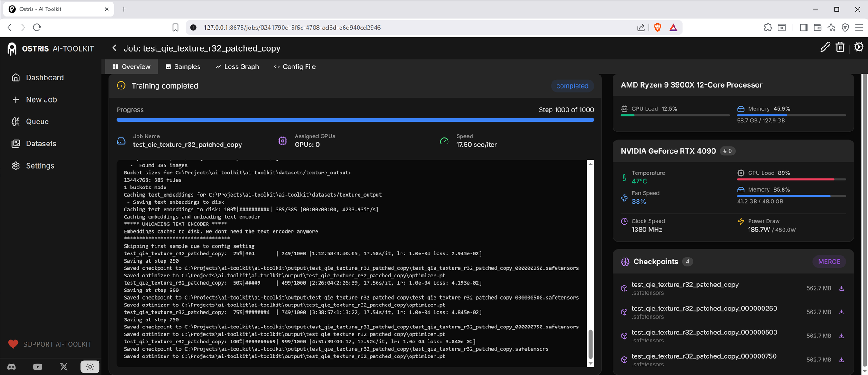Click the Checkpoints count badge '4'
The height and width of the screenshot is (375, 868).
687,262
